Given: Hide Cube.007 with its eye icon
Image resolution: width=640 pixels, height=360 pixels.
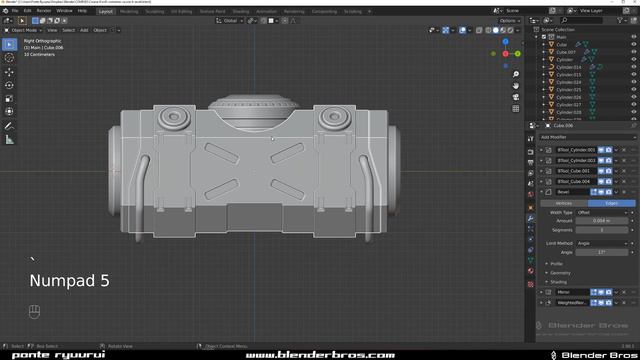Looking at the screenshot, I should coord(634,52).
